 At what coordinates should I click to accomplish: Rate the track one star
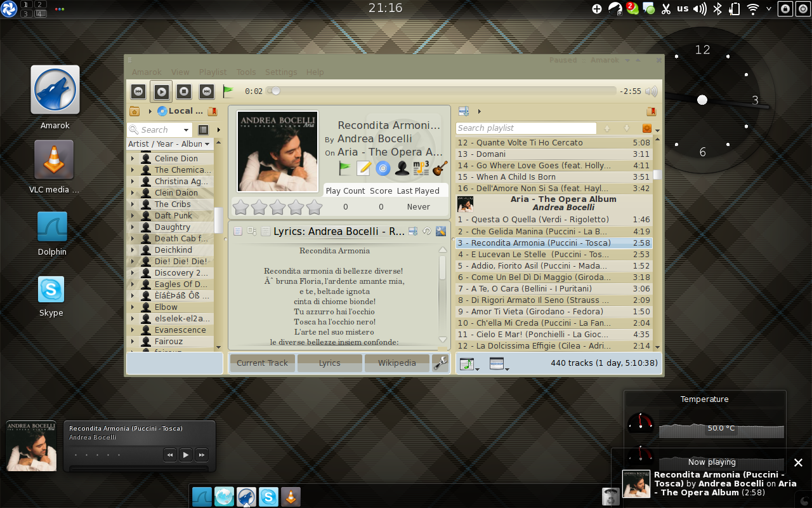(x=240, y=207)
